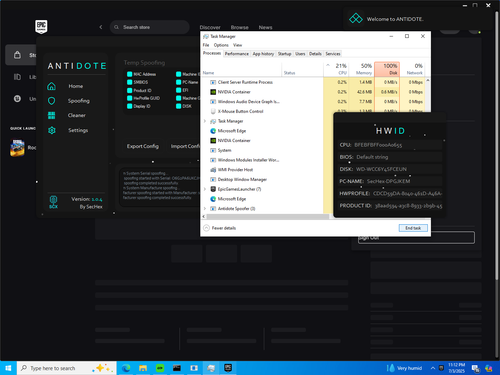Toggle the Product ID spoofing checkbox
The width and height of the screenshot is (500, 375).
pyautogui.click(x=129, y=90)
